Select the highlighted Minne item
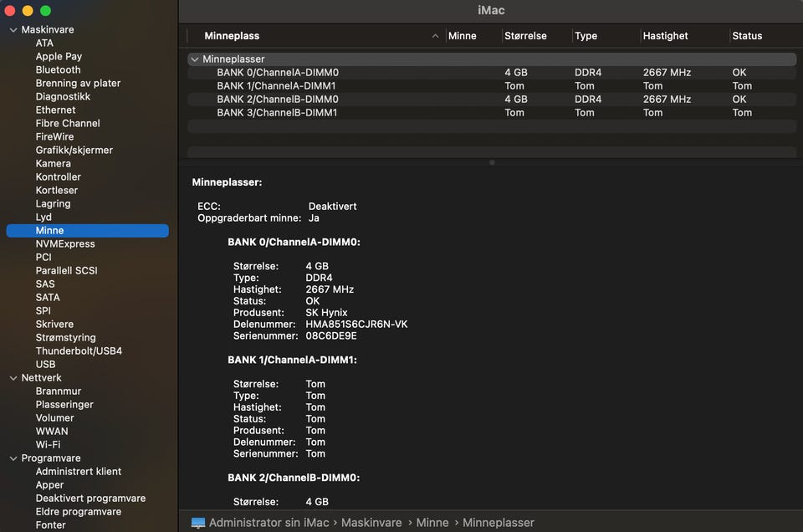 pos(87,230)
